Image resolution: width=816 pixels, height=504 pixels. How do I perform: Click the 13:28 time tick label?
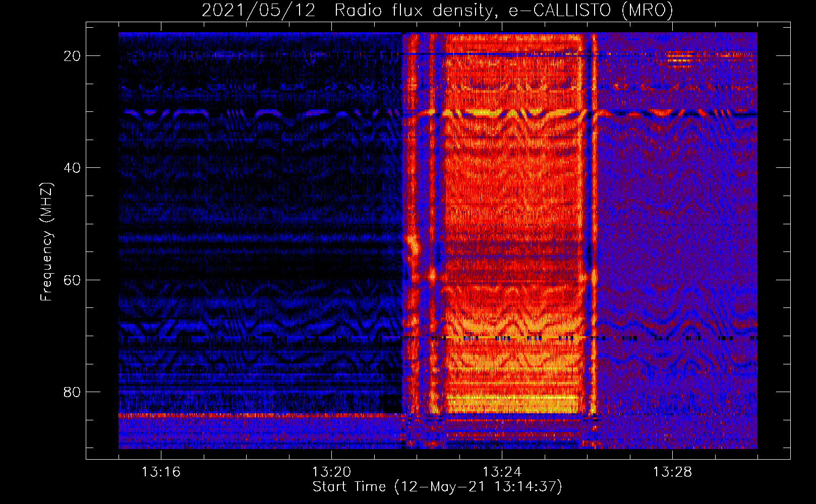tap(672, 472)
